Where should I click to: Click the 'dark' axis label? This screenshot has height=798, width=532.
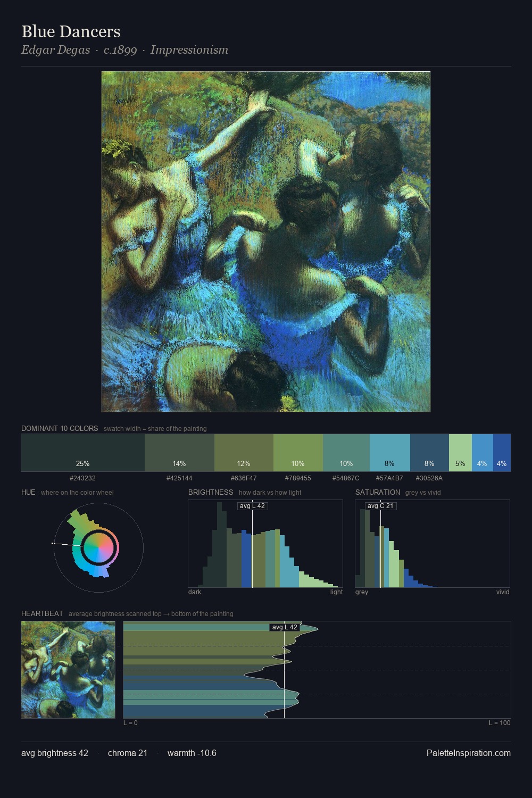(x=195, y=592)
